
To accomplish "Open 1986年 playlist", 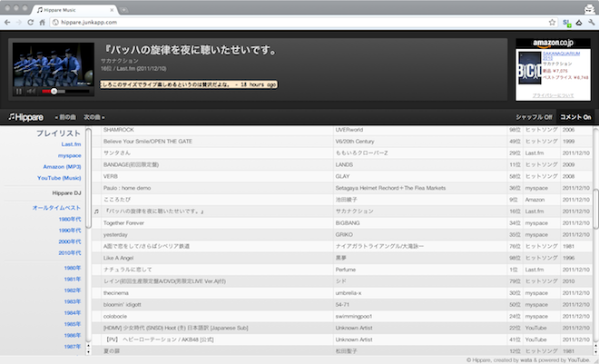I will [73, 335].
